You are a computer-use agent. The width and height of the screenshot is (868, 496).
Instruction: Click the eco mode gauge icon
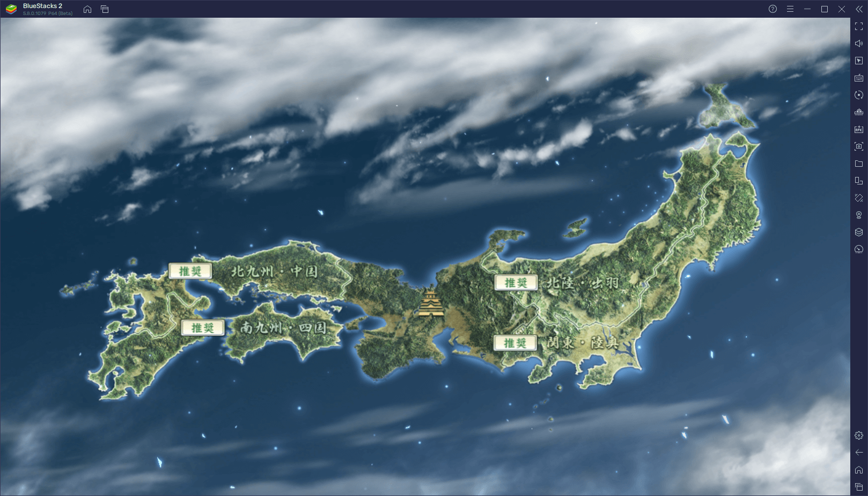[x=859, y=249]
